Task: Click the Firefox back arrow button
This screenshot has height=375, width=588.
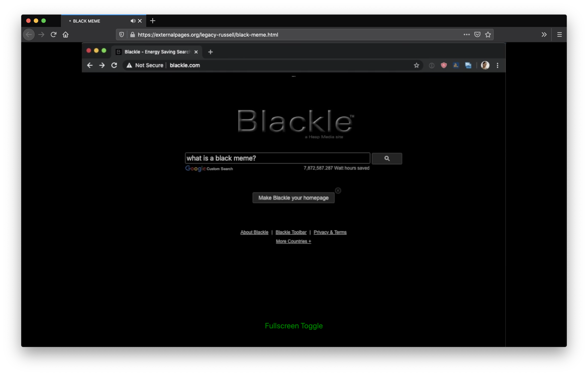Action: point(29,35)
